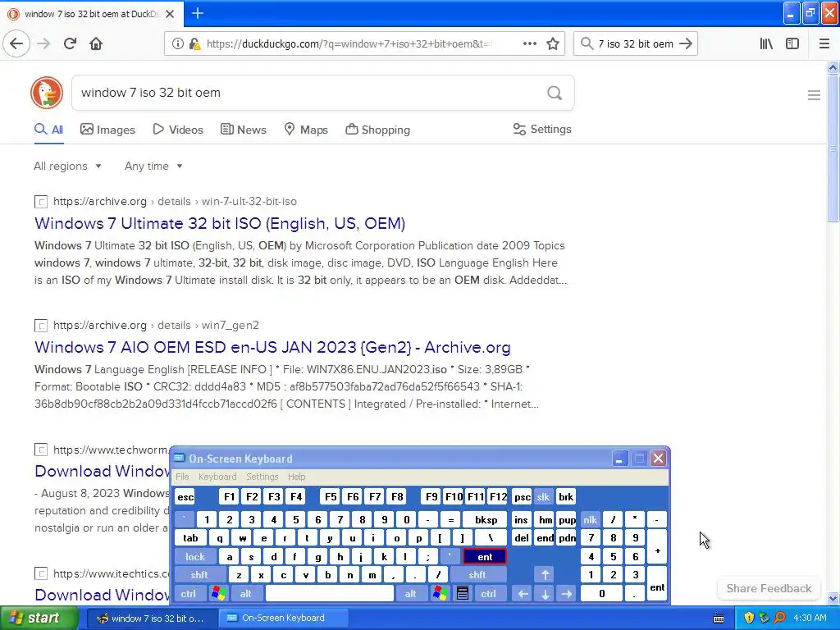Toggle the left alt key
The width and height of the screenshot is (840, 630).
click(246, 594)
